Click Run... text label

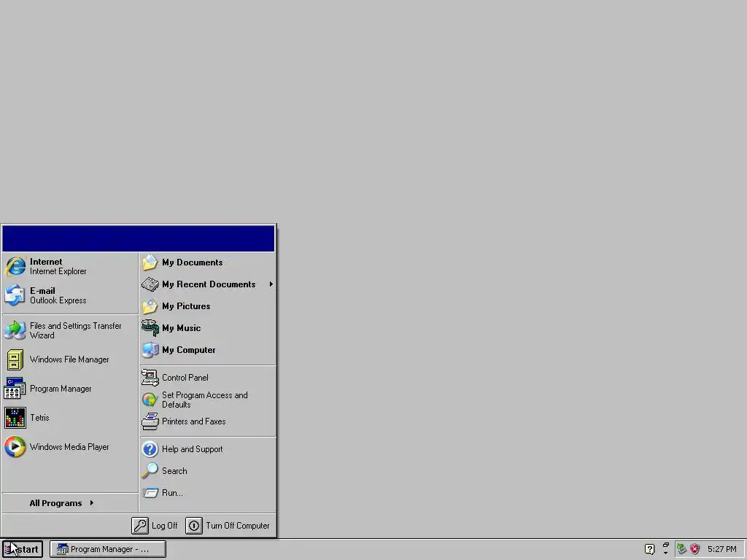(172, 493)
